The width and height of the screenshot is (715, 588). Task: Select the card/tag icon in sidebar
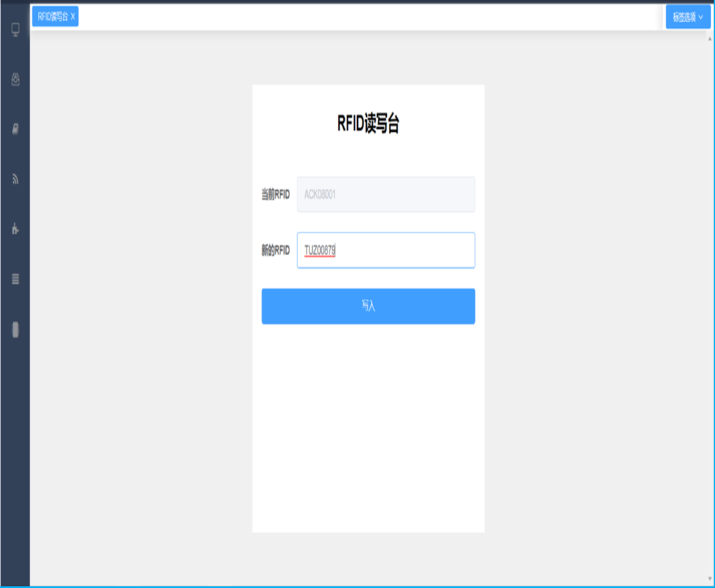pyautogui.click(x=15, y=129)
